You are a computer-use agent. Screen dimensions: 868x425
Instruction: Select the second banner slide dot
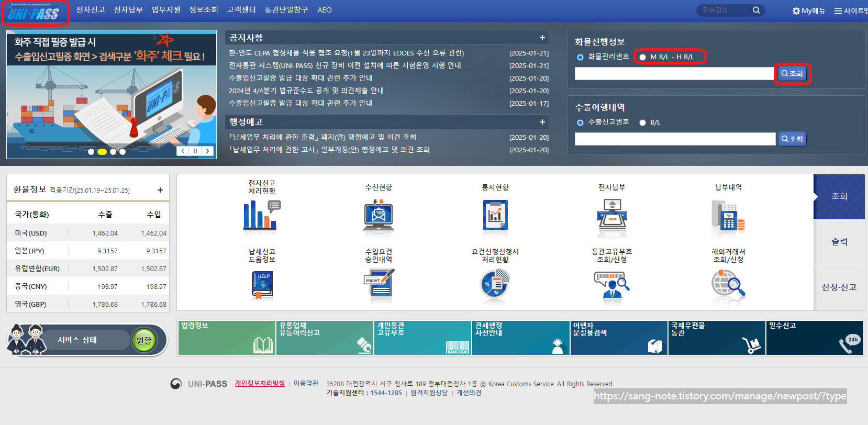point(102,152)
